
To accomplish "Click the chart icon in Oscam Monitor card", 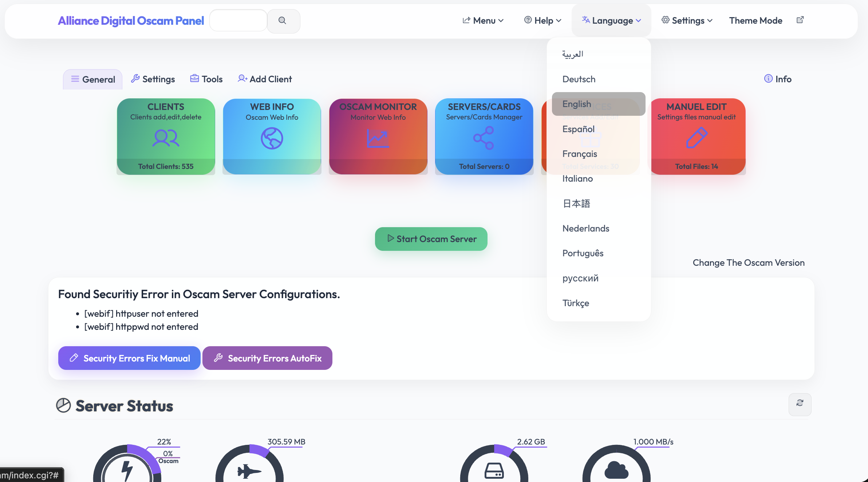I will pos(378,138).
